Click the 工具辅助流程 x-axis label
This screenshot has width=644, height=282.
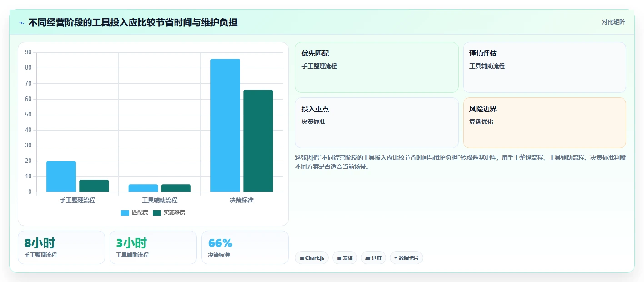[x=160, y=200]
